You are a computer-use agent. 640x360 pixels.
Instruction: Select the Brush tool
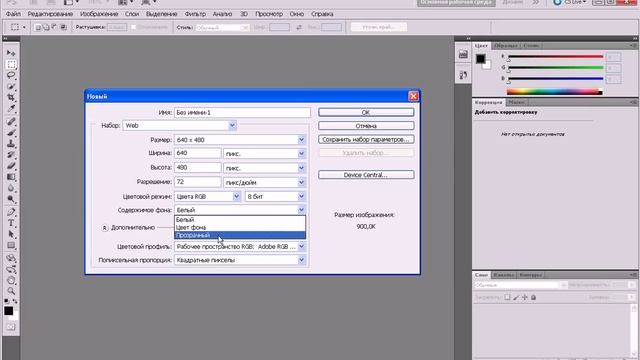point(11,133)
